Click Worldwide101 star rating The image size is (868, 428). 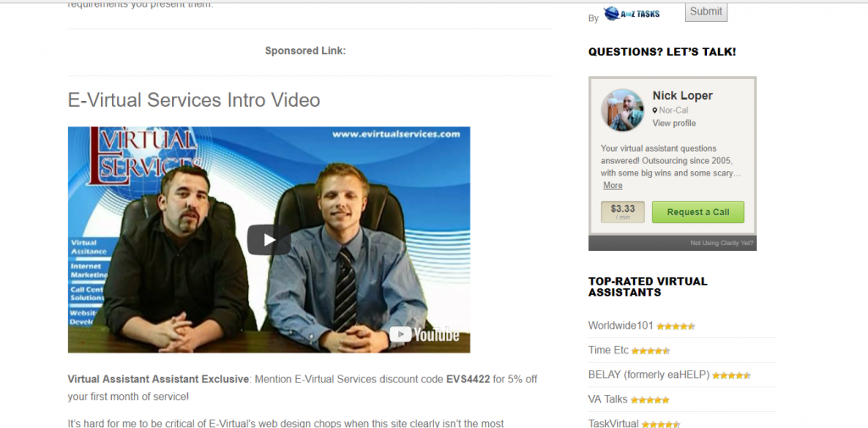pyautogui.click(x=676, y=326)
